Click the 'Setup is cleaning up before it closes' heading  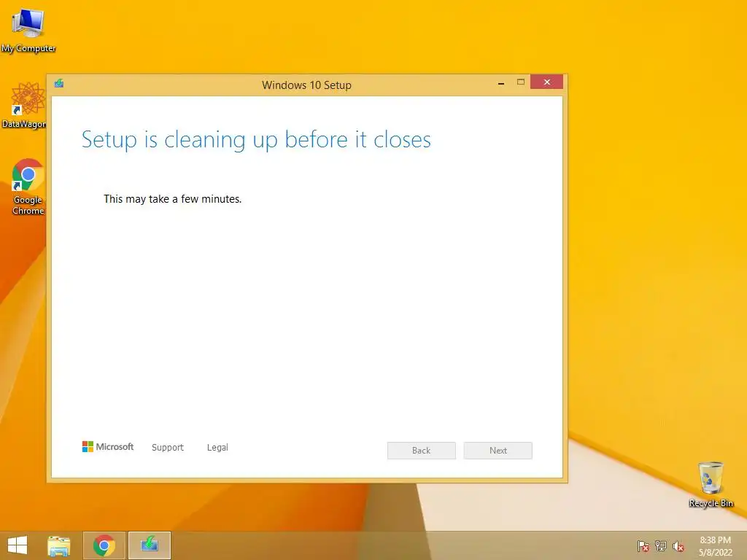256,140
